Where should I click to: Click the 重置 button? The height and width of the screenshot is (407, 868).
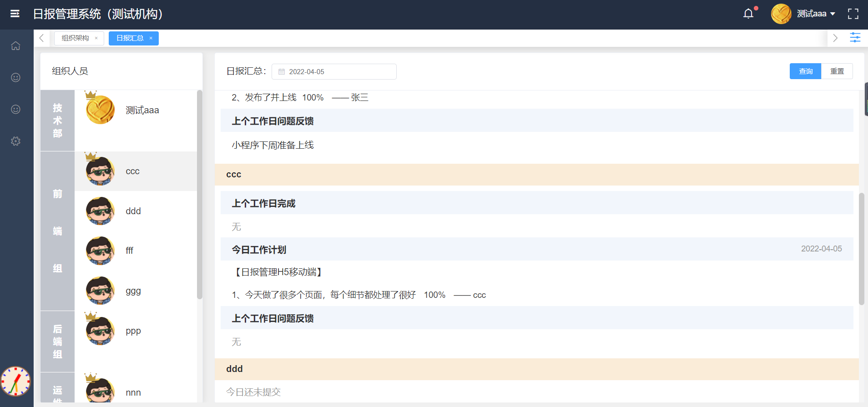[837, 71]
